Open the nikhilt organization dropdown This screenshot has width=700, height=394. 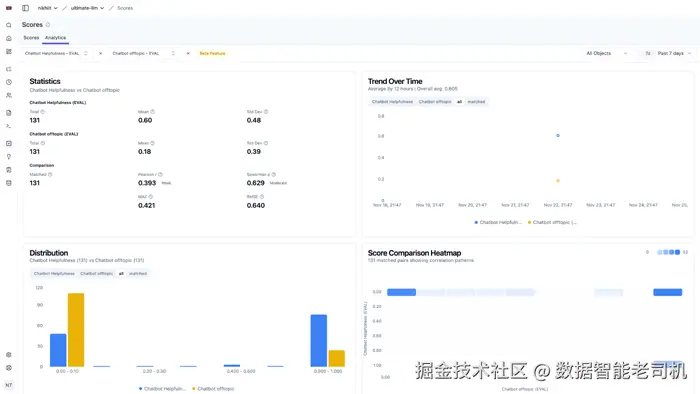tap(47, 8)
